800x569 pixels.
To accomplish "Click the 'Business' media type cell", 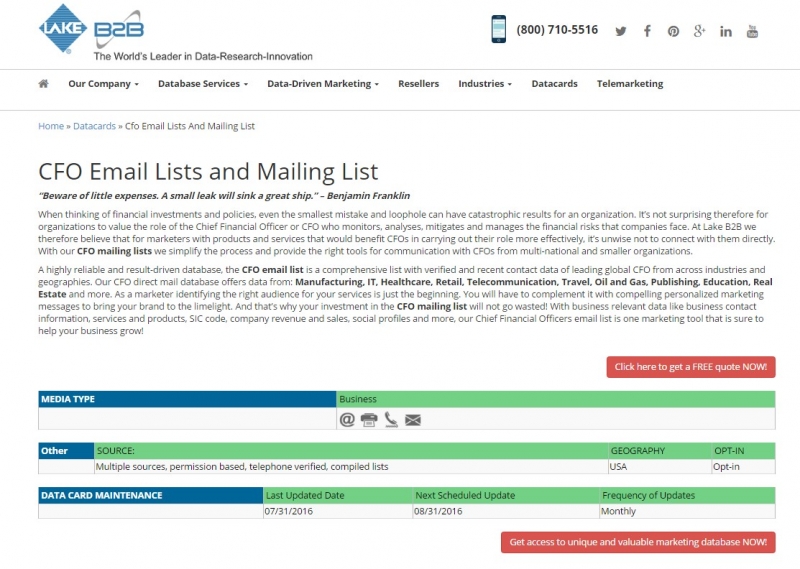I will [556, 399].
